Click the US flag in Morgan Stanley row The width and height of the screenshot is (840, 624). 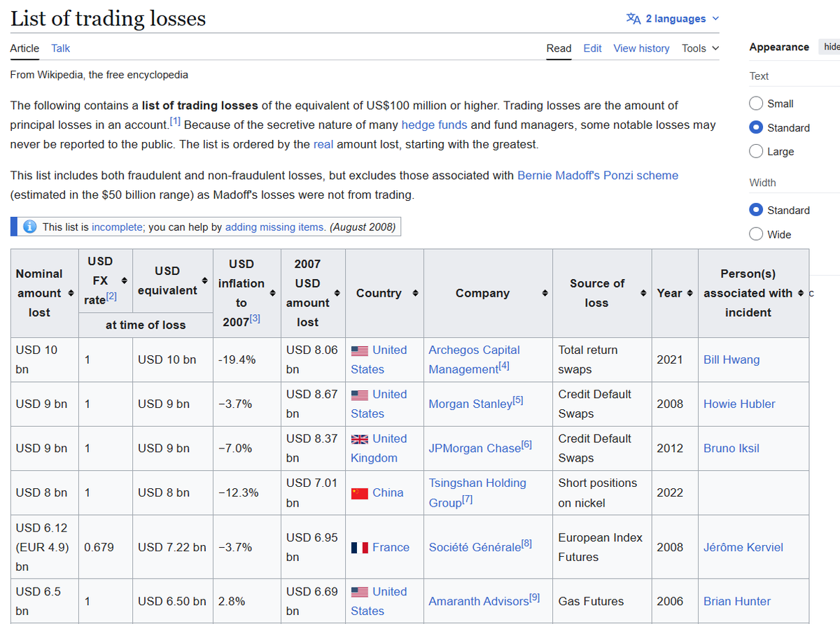pos(360,395)
